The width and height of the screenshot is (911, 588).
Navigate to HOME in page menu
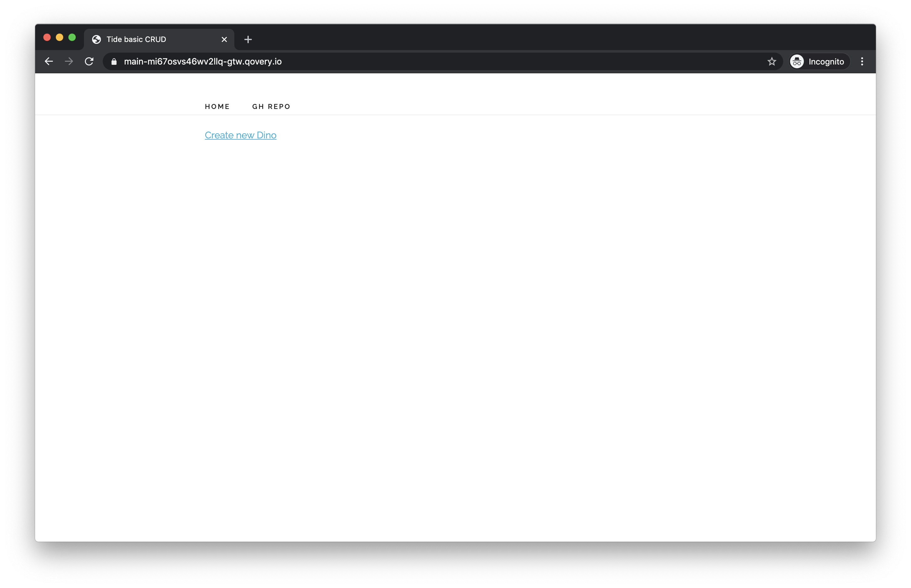pyautogui.click(x=217, y=106)
